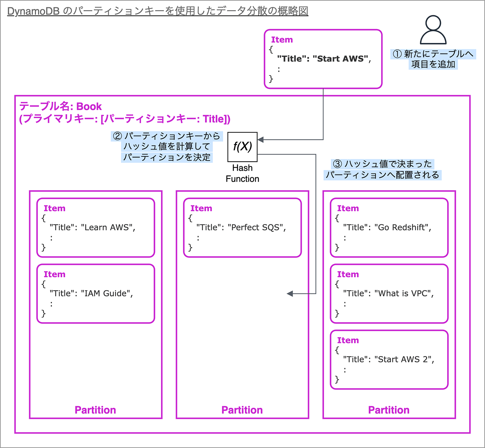Image resolution: width=485 pixels, height=448 pixels.
Task: Select the leftmost Partition label
Action: pos(95,410)
